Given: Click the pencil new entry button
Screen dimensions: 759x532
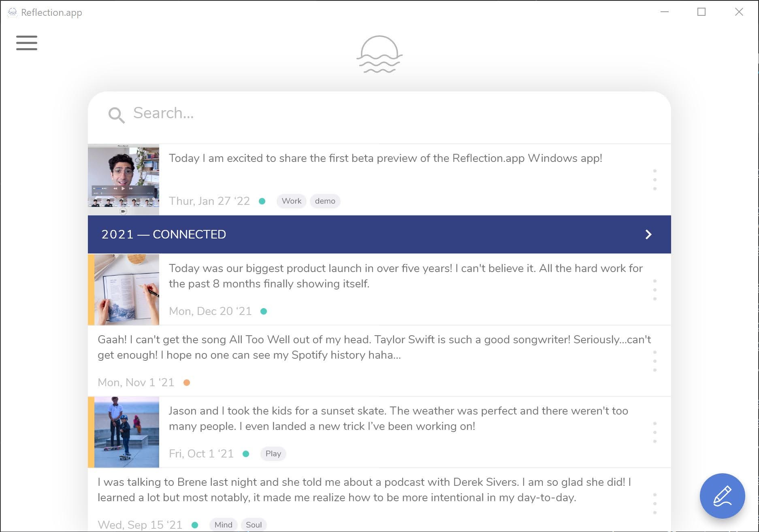Looking at the screenshot, I should (x=722, y=496).
